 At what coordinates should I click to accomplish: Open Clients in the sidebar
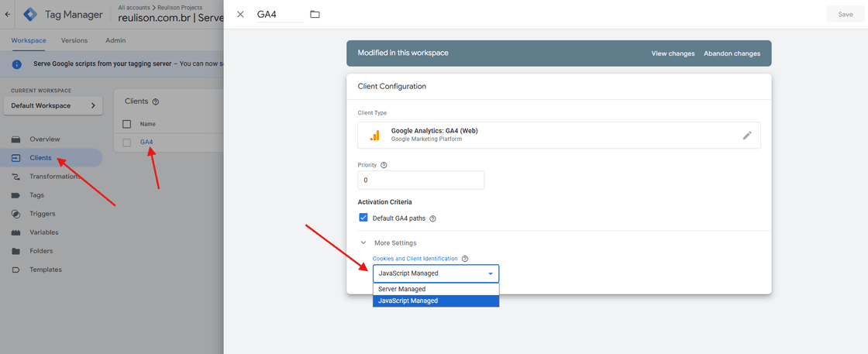point(40,158)
